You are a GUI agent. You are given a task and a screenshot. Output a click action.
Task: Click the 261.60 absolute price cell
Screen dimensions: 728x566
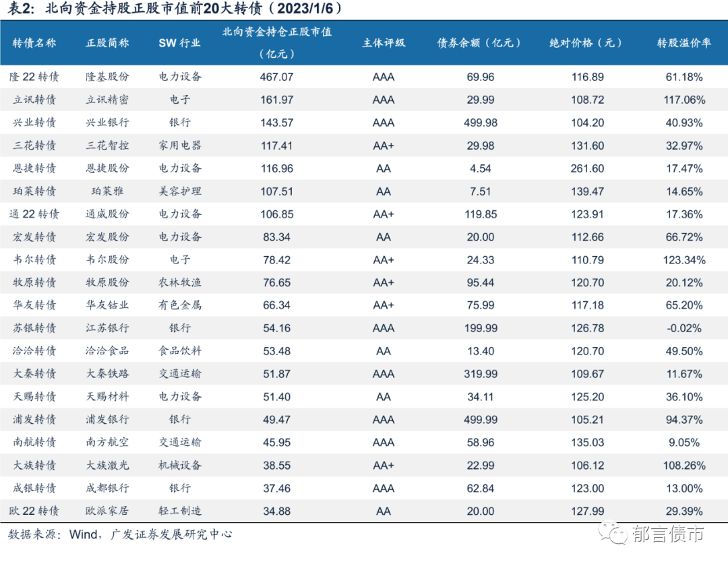587,168
